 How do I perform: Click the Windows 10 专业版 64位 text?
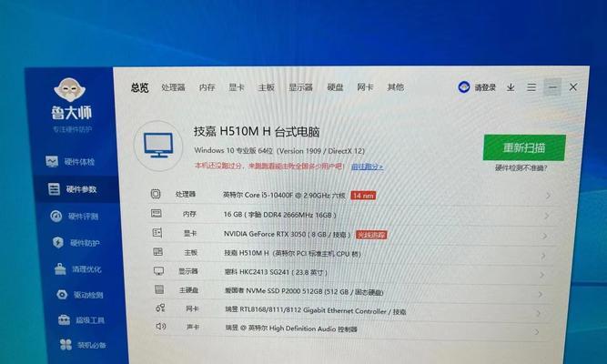point(234,150)
